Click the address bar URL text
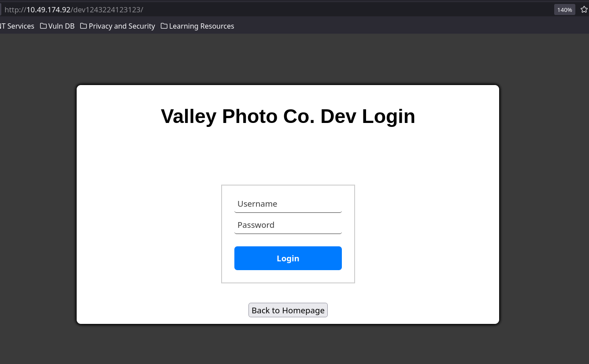 pyautogui.click(x=74, y=10)
